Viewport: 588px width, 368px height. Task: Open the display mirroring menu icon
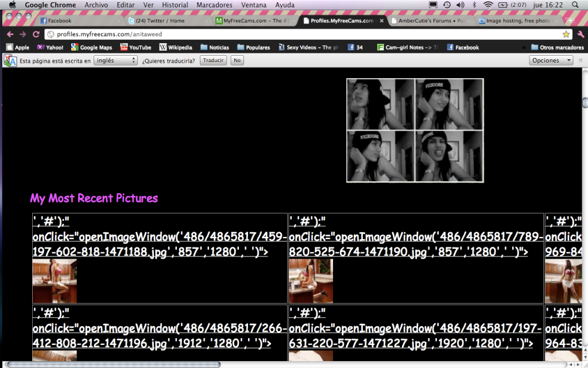coord(433,5)
